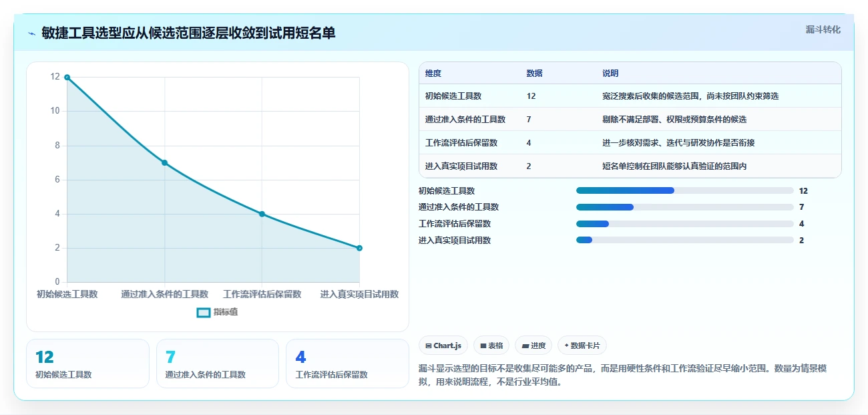Click the 工作流评估后保留数 progress bar
868x415 pixels.
click(x=684, y=224)
